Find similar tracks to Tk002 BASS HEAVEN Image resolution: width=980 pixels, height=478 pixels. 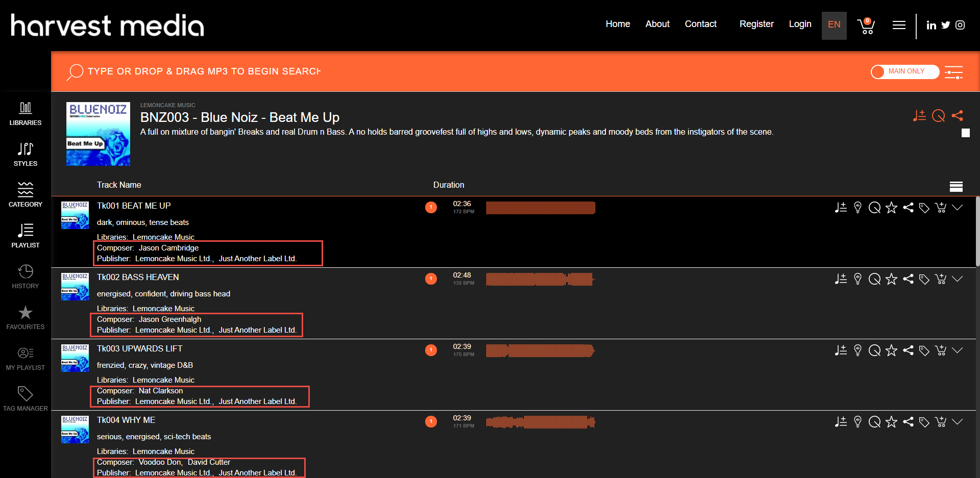tap(875, 279)
